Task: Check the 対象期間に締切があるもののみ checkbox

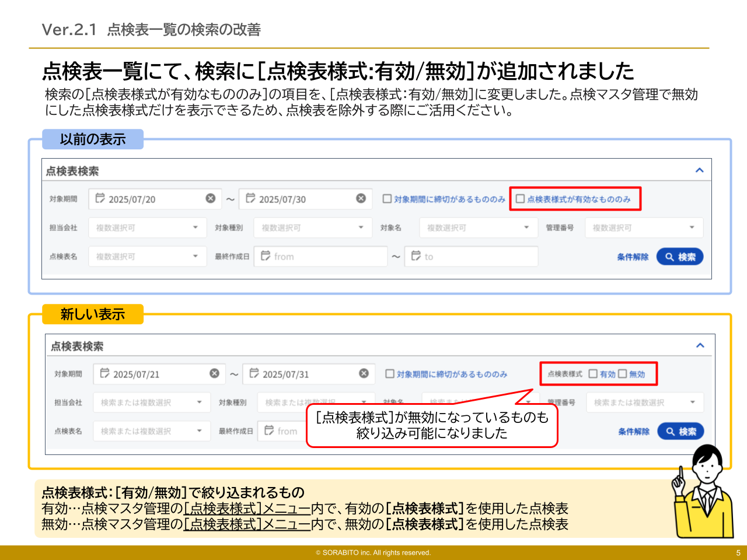Action: (x=386, y=198)
